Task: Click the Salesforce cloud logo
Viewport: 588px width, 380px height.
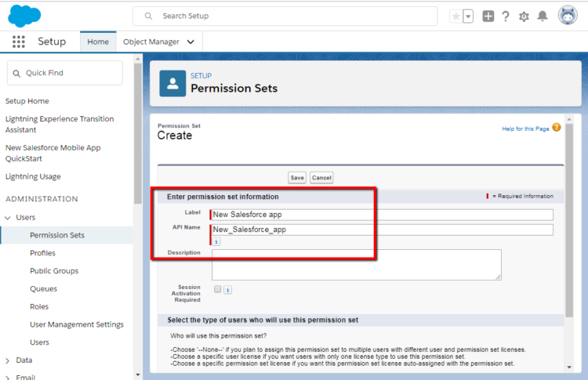Action: pyautogui.click(x=24, y=16)
